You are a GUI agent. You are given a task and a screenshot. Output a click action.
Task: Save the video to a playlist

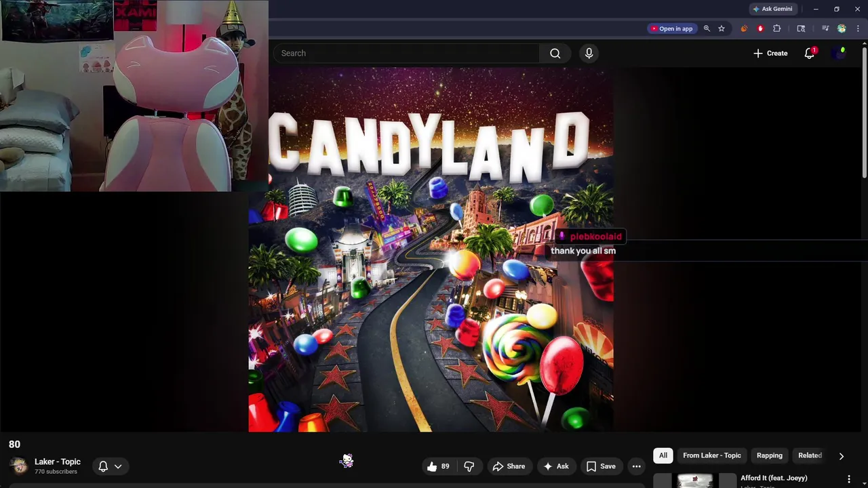pyautogui.click(x=601, y=466)
